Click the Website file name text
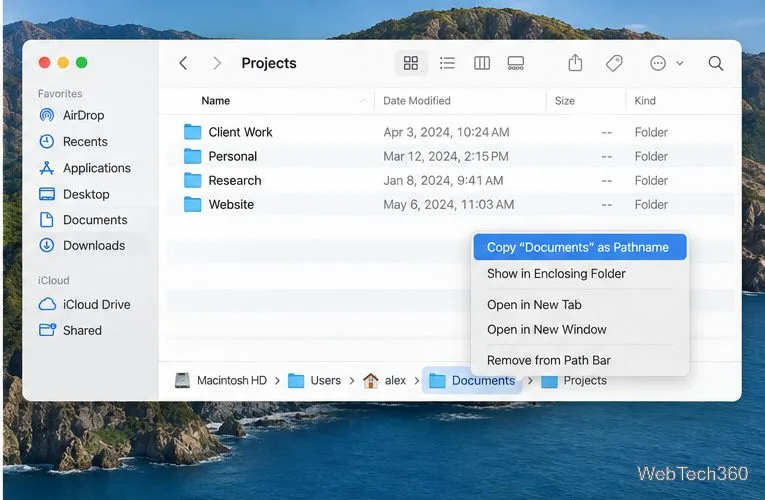The height and width of the screenshot is (500, 765). coord(231,204)
